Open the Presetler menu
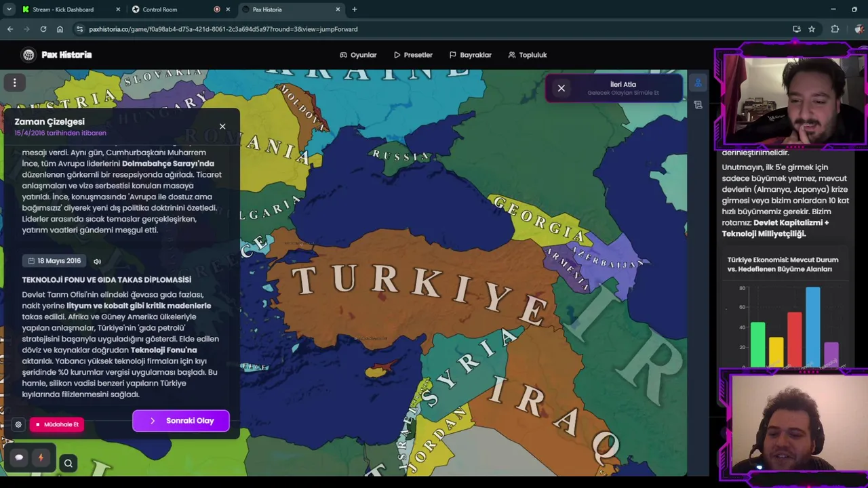This screenshot has width=868, height=488. 412,55
